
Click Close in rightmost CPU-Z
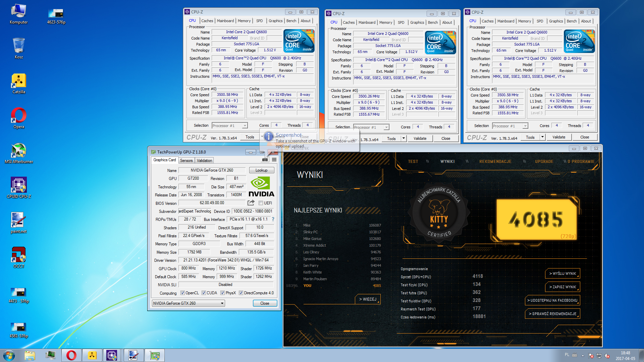coord(585,137)
